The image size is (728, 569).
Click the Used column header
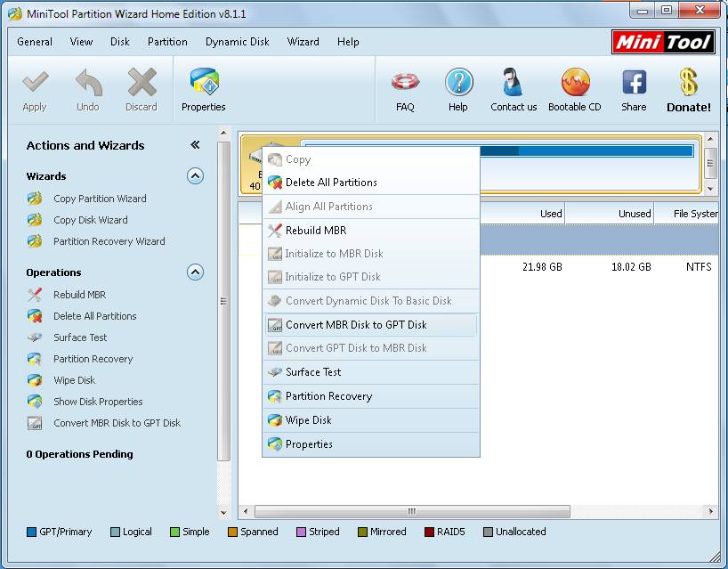522,214
